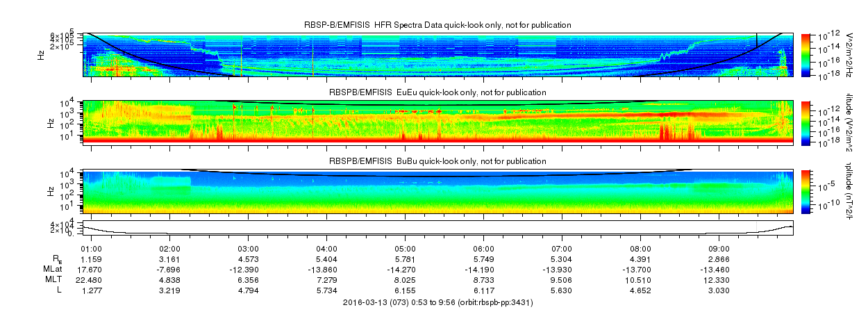Click the MLT value 22.480 under 01:00

92,279
